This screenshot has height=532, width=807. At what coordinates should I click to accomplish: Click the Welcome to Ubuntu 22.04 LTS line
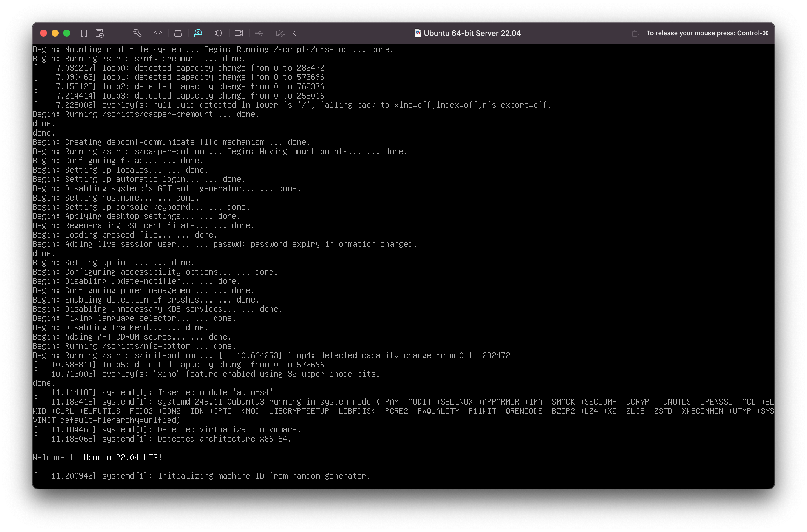97,457
